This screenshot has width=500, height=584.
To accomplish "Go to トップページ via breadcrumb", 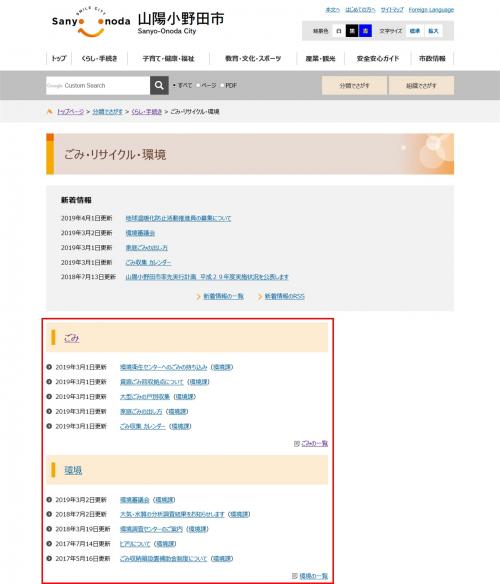I will (x=70, y=111).
